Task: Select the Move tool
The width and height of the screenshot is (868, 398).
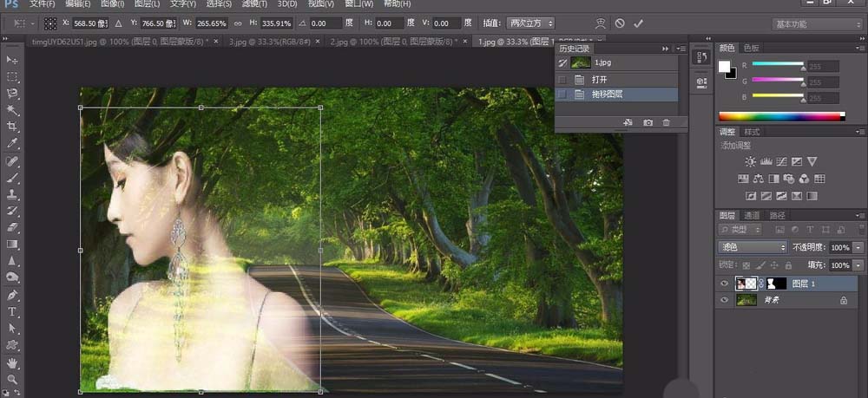Action: point(12,60)
